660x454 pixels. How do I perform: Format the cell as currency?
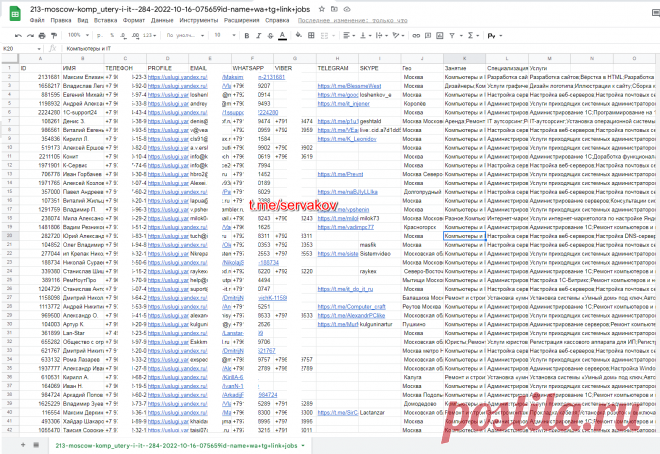(99, 36)
